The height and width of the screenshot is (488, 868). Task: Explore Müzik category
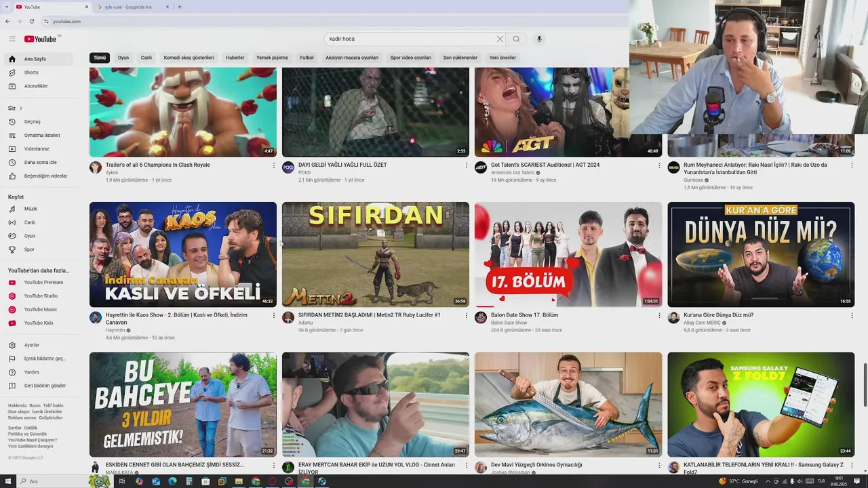39,209
